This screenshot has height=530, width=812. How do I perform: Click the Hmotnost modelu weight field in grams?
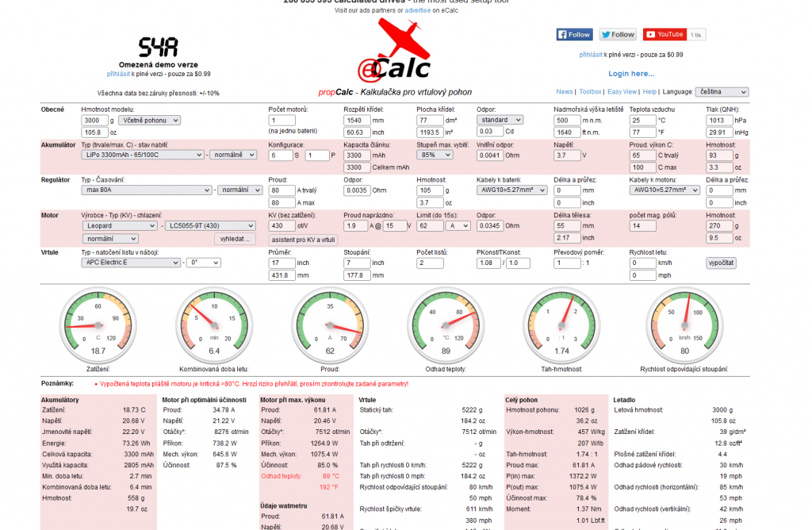click(x=95, y=120)
